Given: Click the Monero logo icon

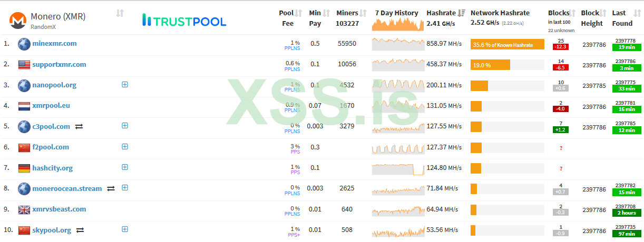Looking at the screenshot, I should pyautogui.click(x=18, y=21).
